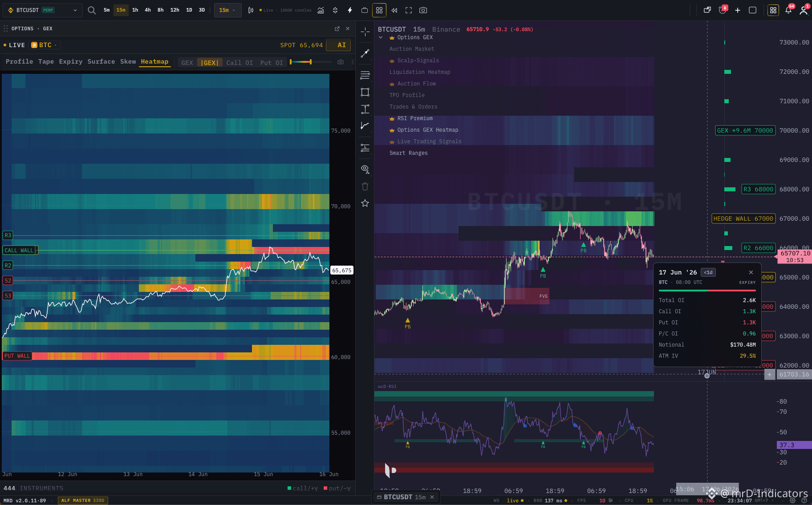Screen dimensions: 812x505
Task: Open the BTCUSDT symbol dropdown
Action: pyautogui.click(x=43, y=10)
